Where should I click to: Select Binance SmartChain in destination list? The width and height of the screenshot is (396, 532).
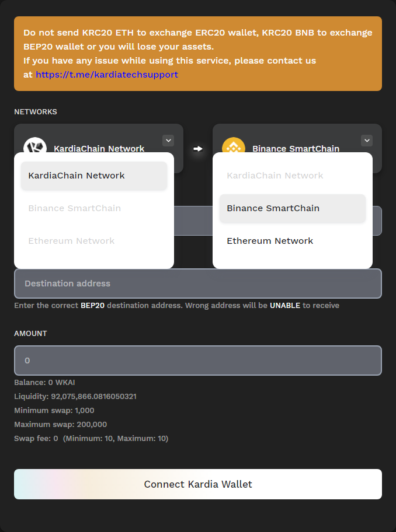coord(293,208)
